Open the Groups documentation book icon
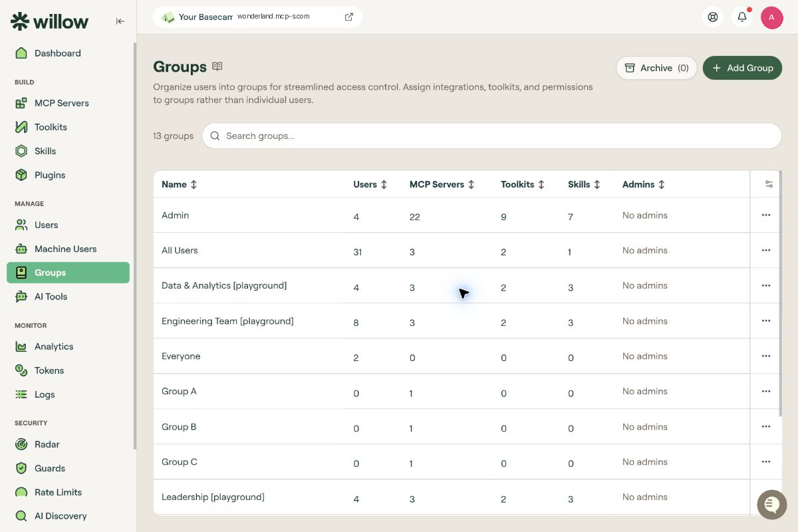The image size is (798, 532). point(217,66)
